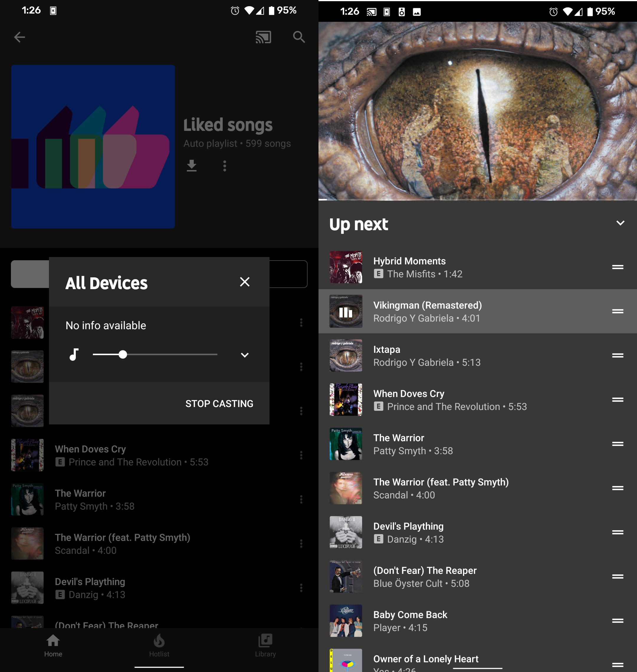The width and height of the screenshot is (637, 672).
Task: Tap STOP CASTING button in dialog
Action: 220,403
